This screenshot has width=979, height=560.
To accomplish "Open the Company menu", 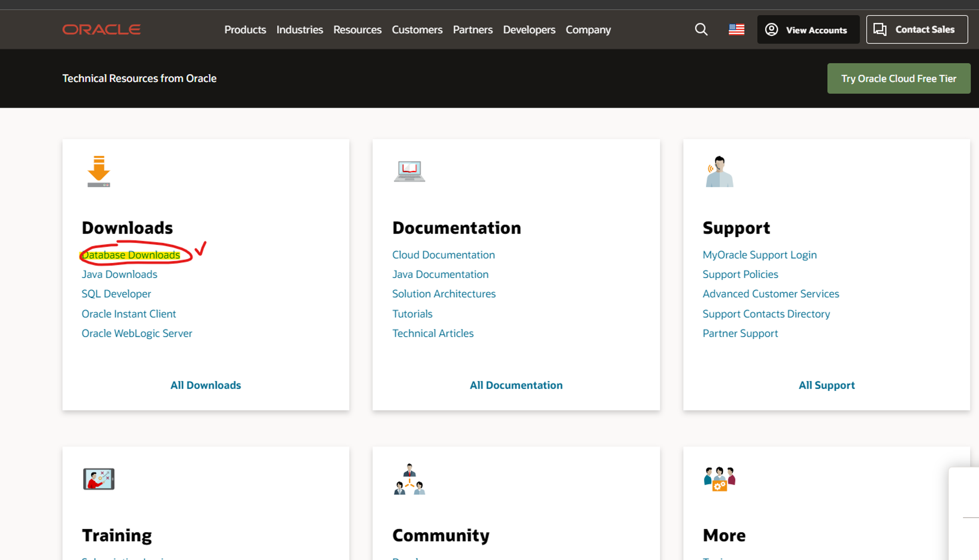I will click(588, 29).
